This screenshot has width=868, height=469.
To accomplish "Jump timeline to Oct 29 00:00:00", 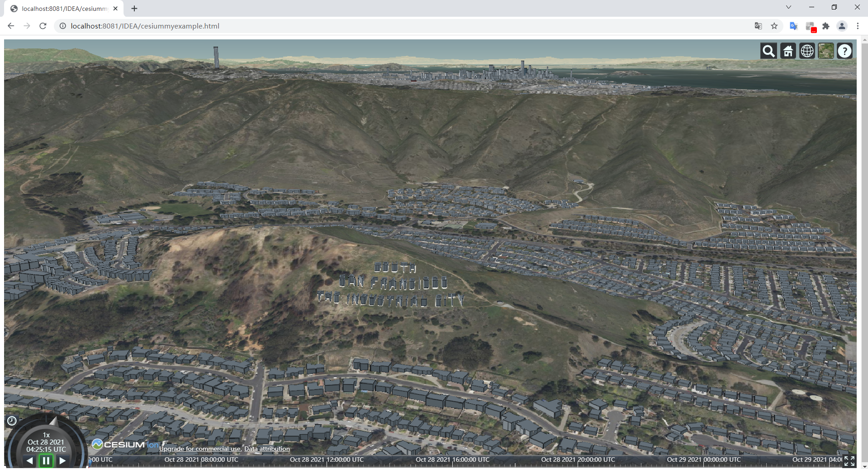I will coord(704,459).
